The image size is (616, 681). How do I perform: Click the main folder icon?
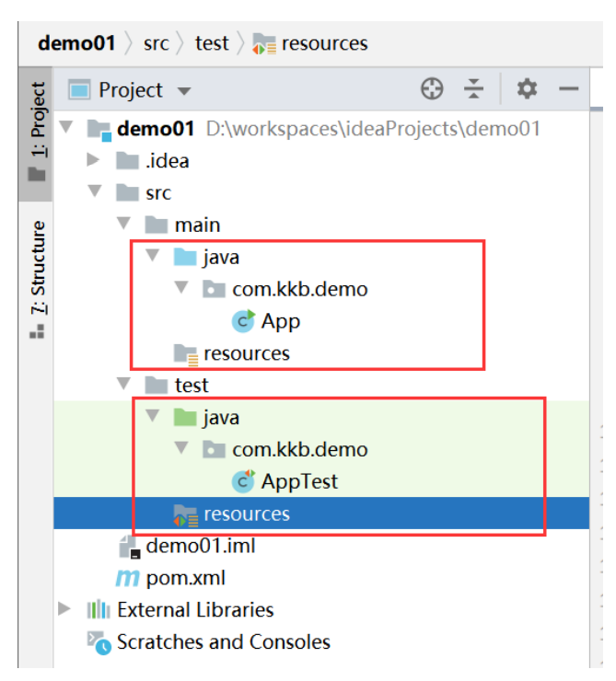[x=156, y=225]
